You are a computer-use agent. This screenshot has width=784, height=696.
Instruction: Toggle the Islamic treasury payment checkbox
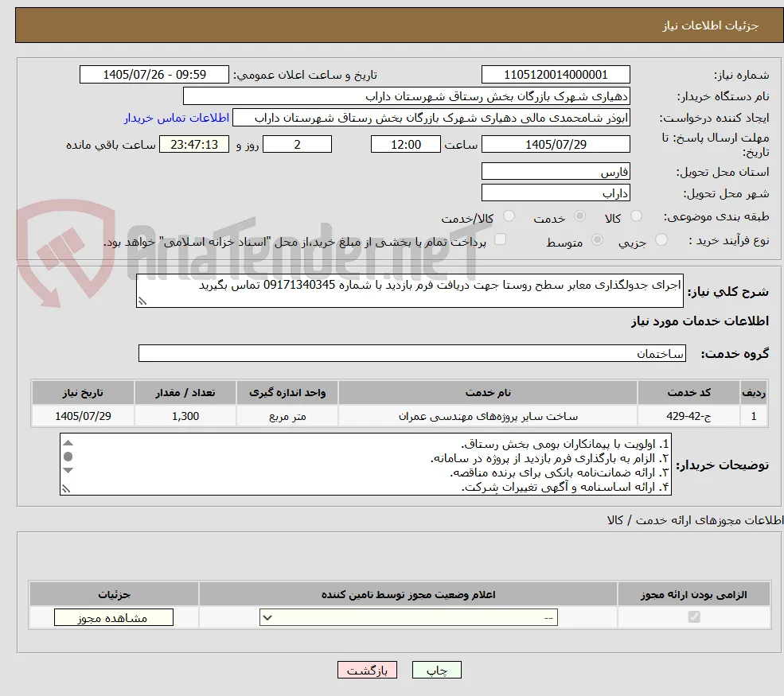pyautogui.click(x=500, y=240)
